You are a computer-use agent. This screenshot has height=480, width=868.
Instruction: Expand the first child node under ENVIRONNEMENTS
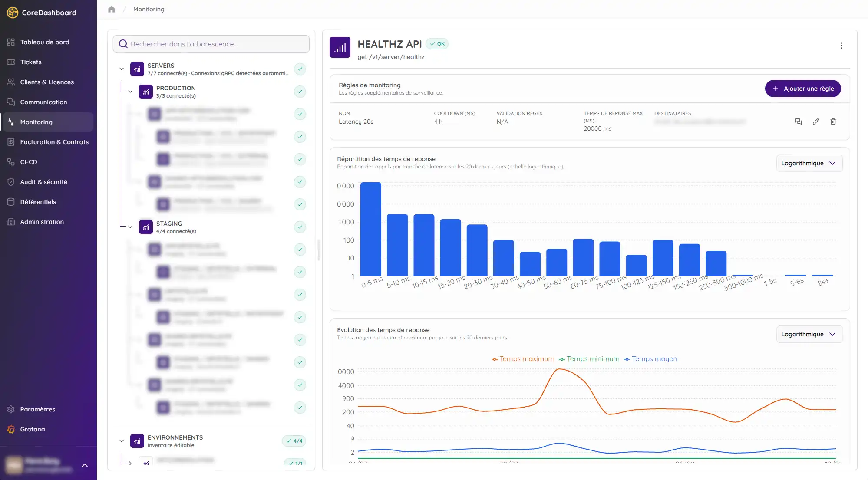click(x=130, y=463)
